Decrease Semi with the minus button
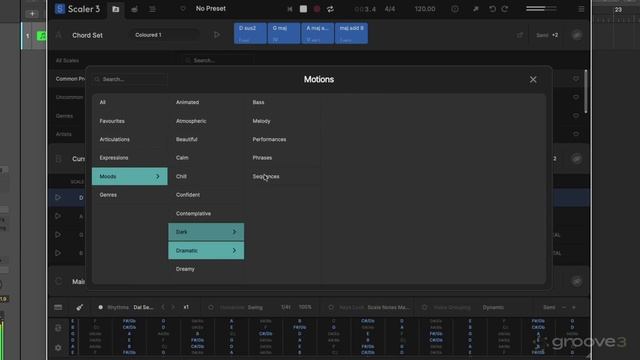 [x=564, y=307]
